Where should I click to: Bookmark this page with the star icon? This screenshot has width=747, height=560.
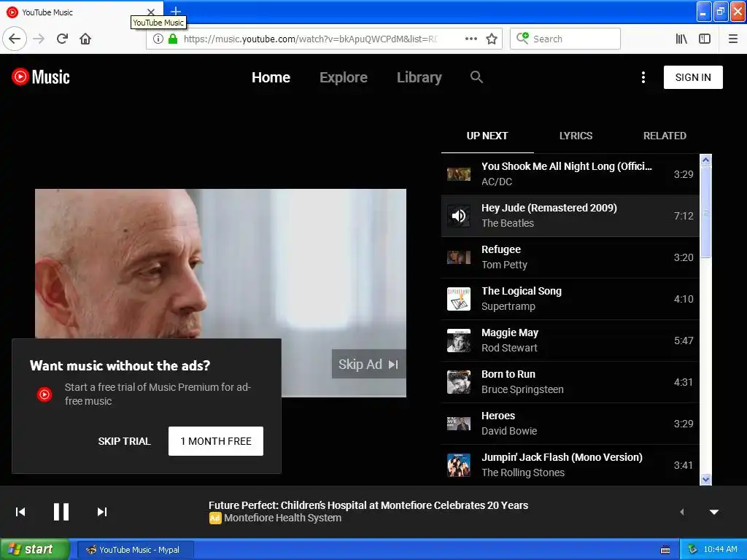click(x=492, y=39)
